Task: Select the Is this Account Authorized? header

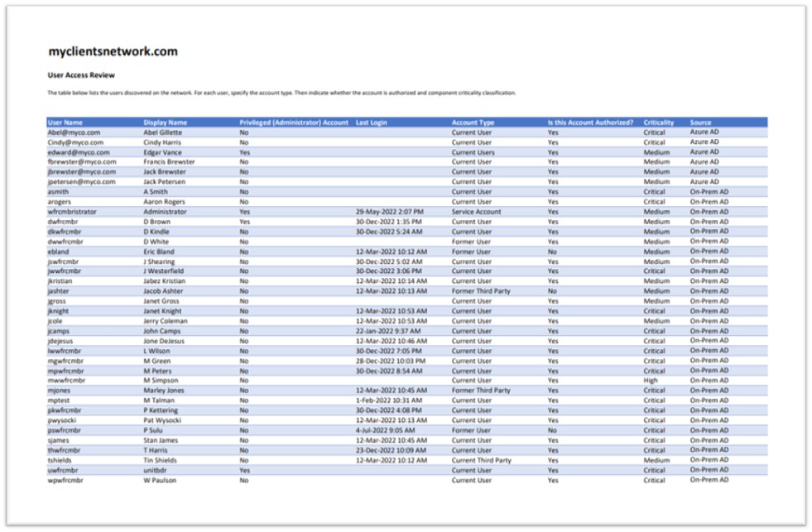Action: [590, 122]
